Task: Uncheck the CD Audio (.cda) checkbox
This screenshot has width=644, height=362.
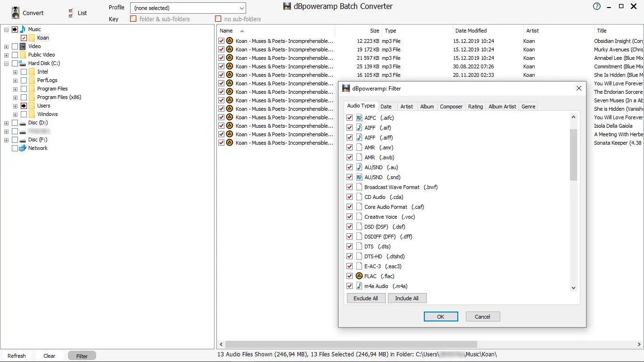Action: pos(349,197)
